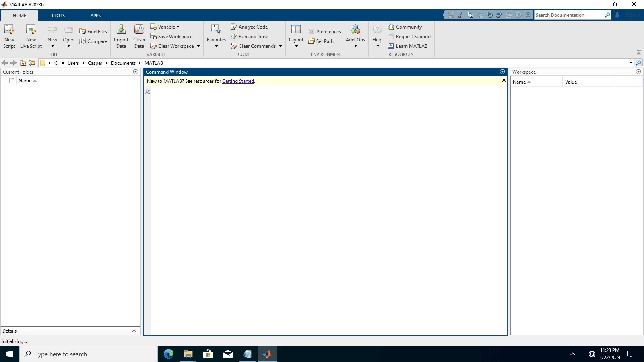Click Request Support

409,36
